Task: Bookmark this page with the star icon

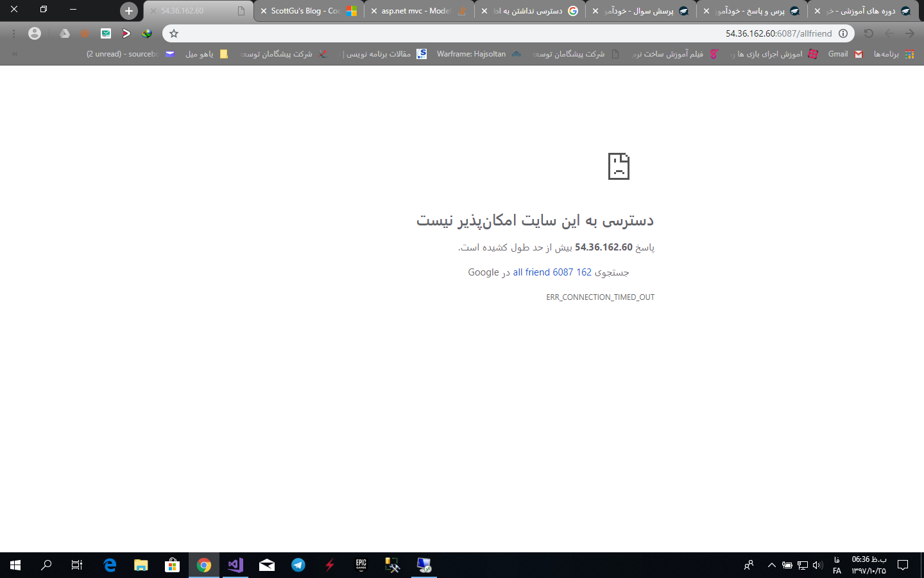Action: [x=173, y=33]
